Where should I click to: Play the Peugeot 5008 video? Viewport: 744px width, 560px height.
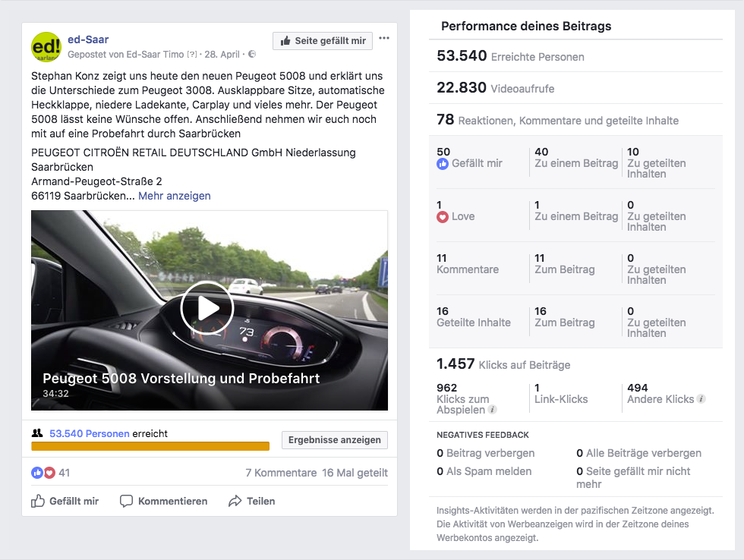(x=207, y=308)
